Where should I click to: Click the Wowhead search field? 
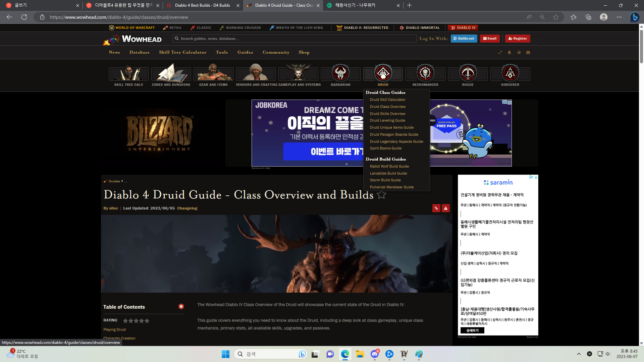tap(295, 39)
